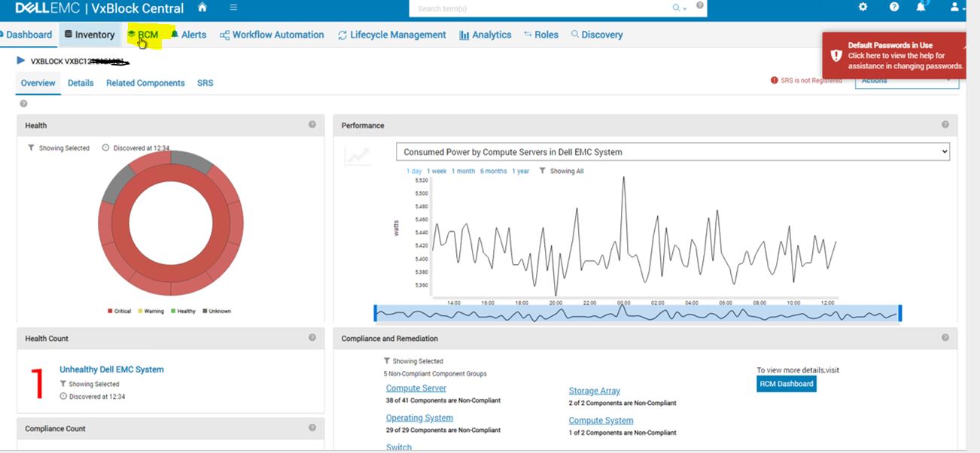
Task: Click the RCM Dashboard button
Action: (786, 384)
